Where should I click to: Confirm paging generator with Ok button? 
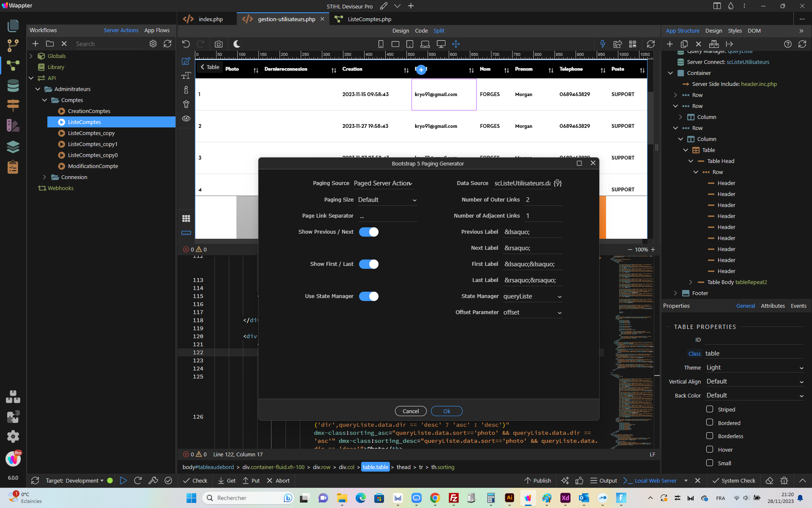coord(447,411)
